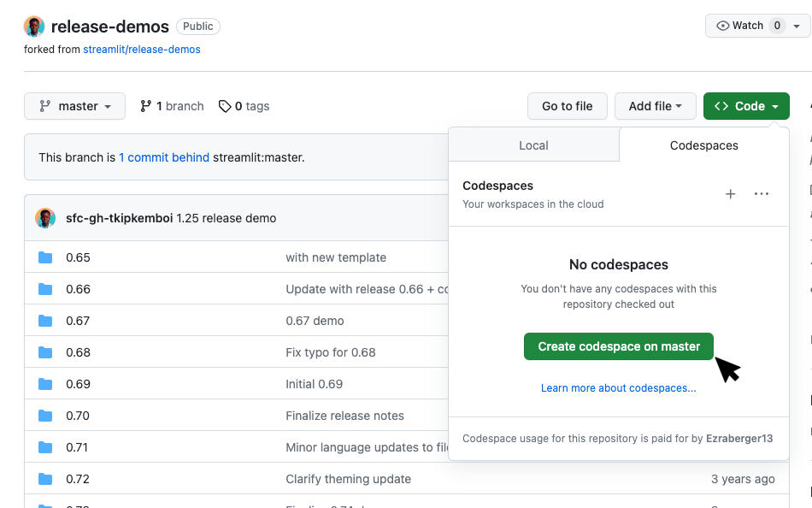
Task: Open the master branch selector dropdown
Action: pos(75,106)
